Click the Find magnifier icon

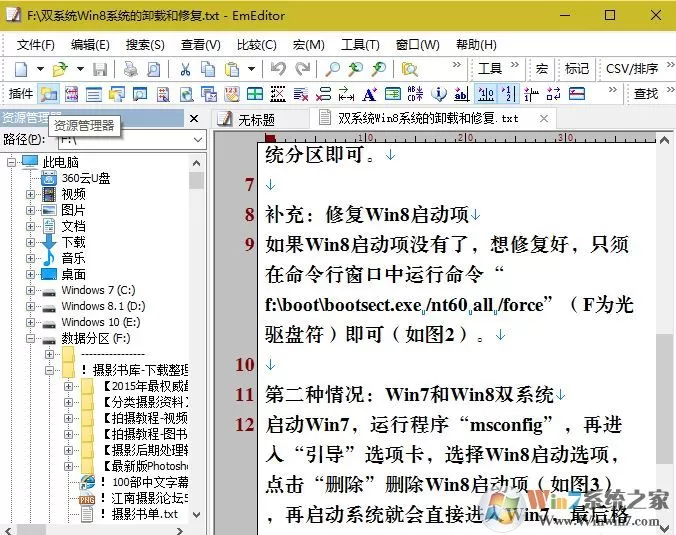[332, 69]
